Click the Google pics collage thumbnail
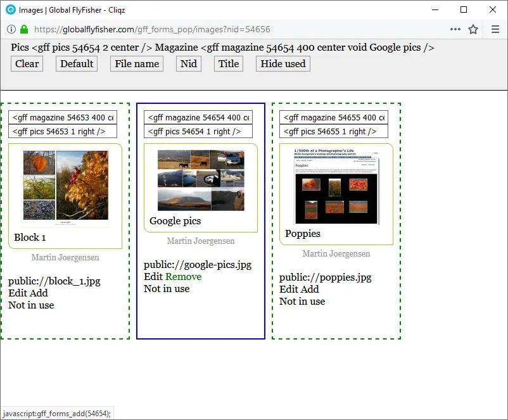 point(201,181)
